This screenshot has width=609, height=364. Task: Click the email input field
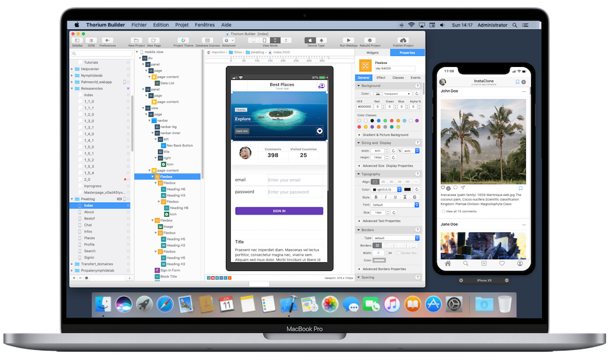point(295,180)
